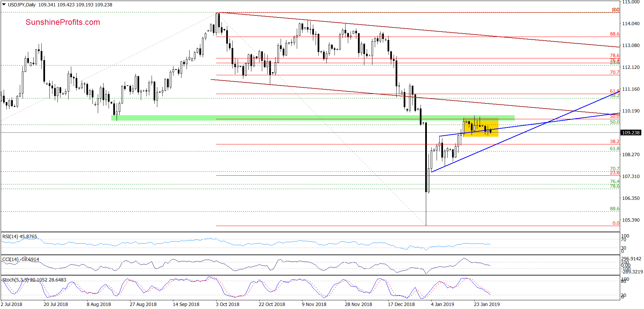Select the 23 Jan 2019 date label
The width and height of the screenshot is (644, 309).
point(487,304)
